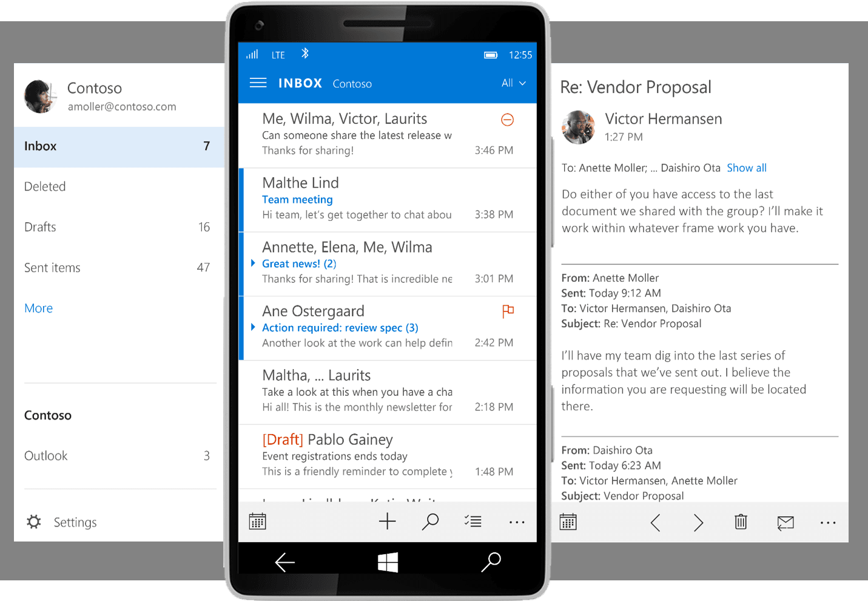
Task: Click the 3:46 PM timestamp
Action: [494, 151]
